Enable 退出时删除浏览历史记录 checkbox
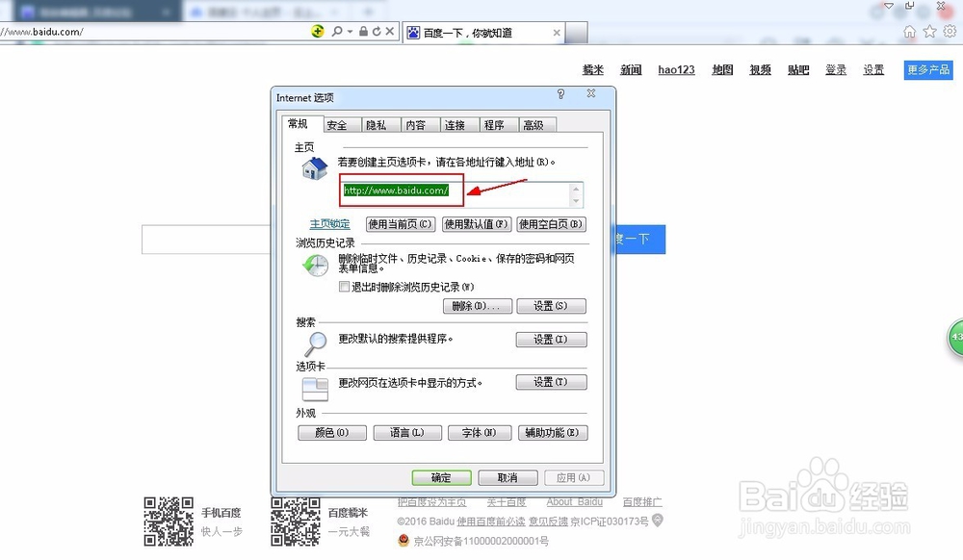The width and height of the screenshot is (963, 560). [345, 287]
